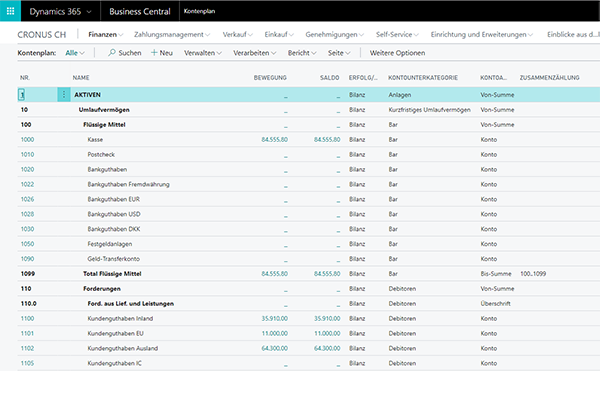The height and width of the screenshot is (420, 600).
Task: Click the Suchen magnifier icon
Action: click(x=112, y=52)
